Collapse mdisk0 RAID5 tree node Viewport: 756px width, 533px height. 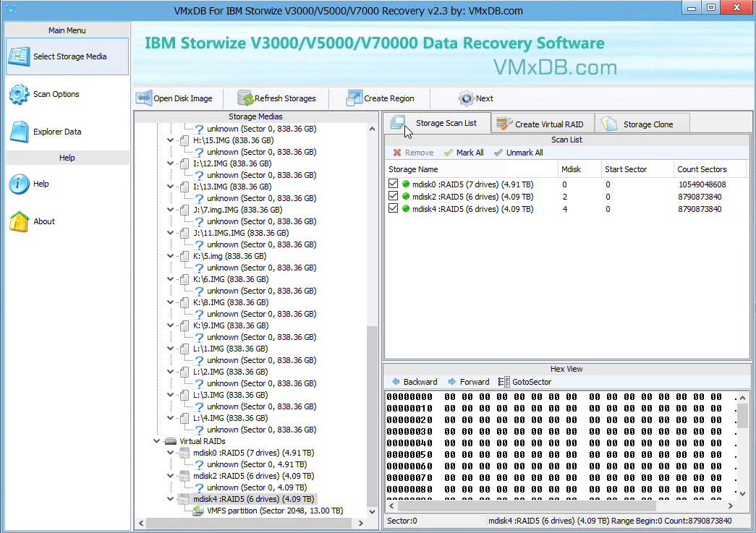pos(170,453)
